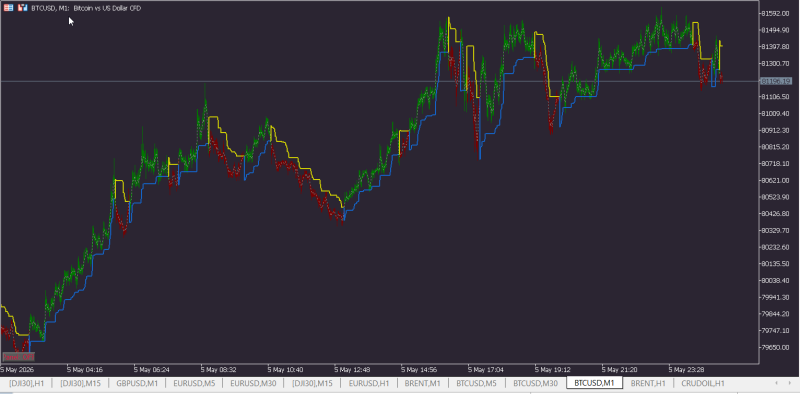Click the 5 May 08:32 time label
This screenshot has width=800, height=394.
[x=218, y=370]
